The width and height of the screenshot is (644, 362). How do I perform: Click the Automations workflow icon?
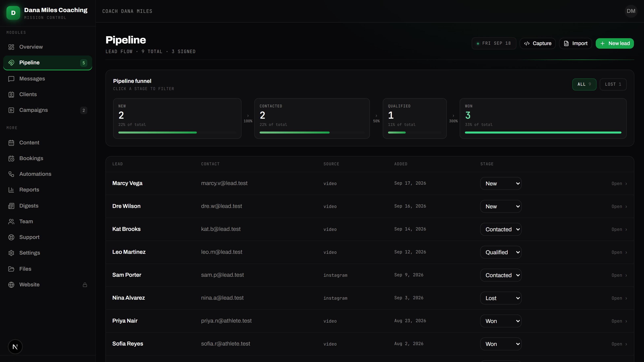[x=11, y=174]
